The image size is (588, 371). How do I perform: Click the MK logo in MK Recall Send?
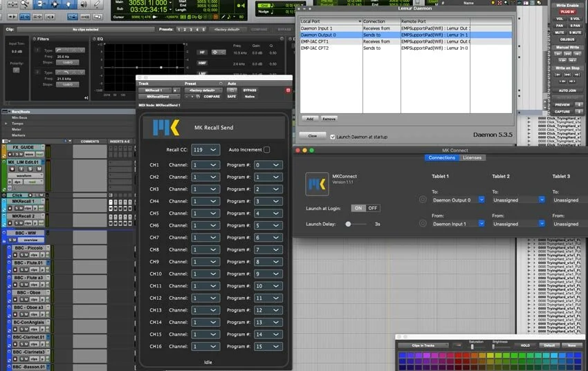point(166,128)
